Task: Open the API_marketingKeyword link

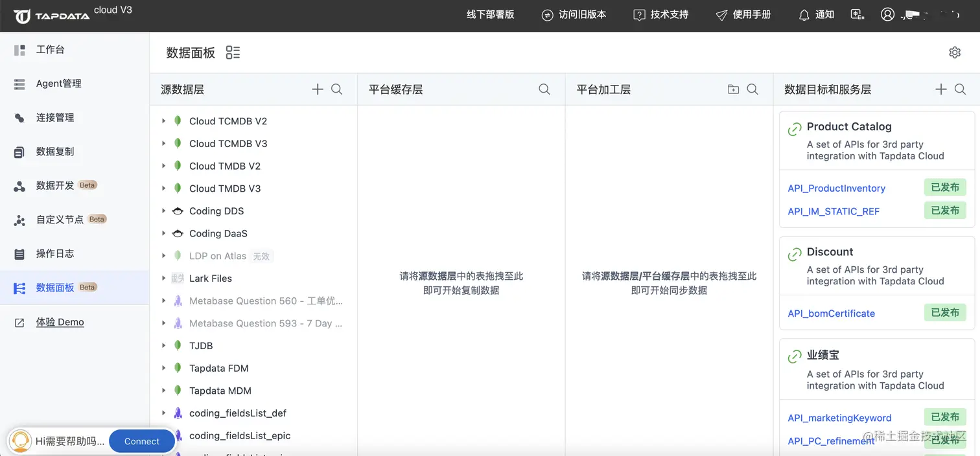Action: coord(839,418)
